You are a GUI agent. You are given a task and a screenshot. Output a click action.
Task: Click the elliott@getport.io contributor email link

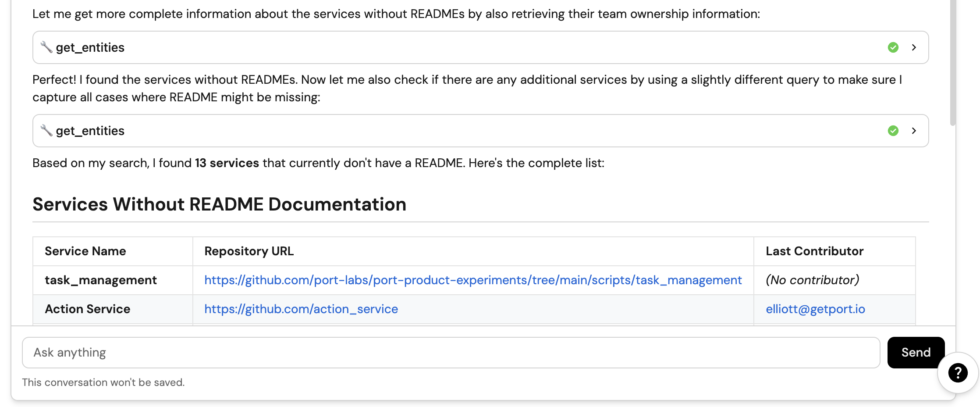[x=815, y=309]
